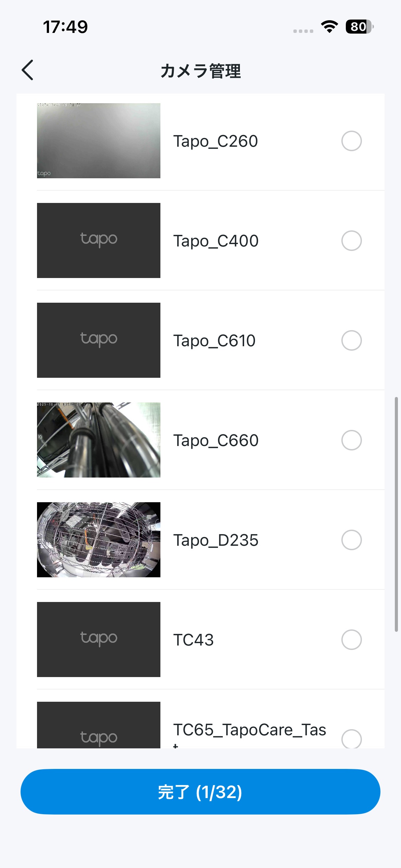Open the TC43 placeholder thumbnail

click(x=99, y=639)
